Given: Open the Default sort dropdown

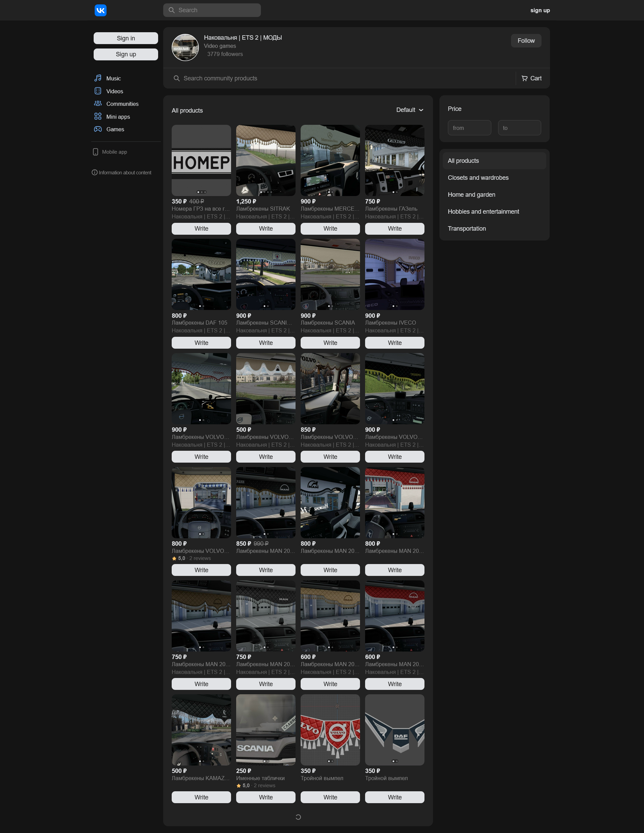Looking at the screenshot, I should point(410,110).
